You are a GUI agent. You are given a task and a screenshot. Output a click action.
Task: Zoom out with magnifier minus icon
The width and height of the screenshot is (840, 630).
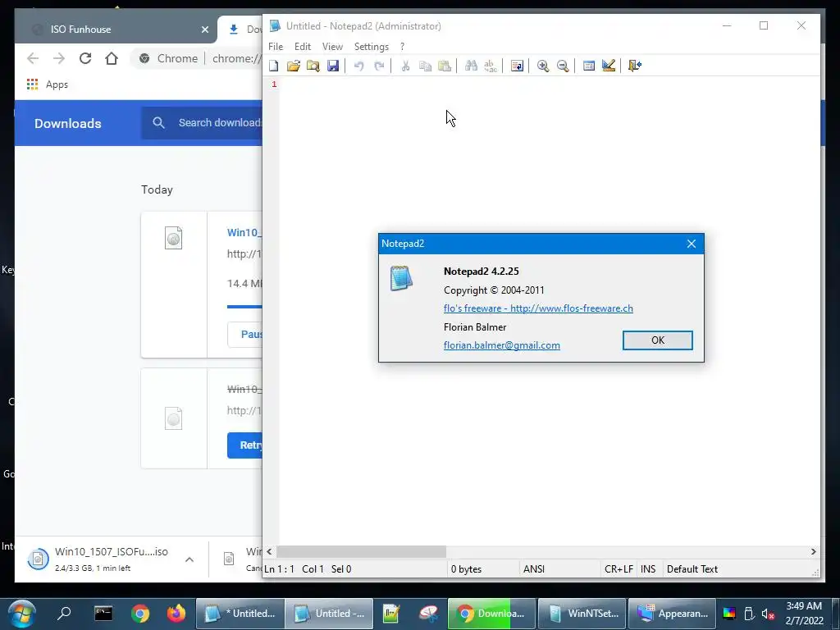(x=563, y=66)
